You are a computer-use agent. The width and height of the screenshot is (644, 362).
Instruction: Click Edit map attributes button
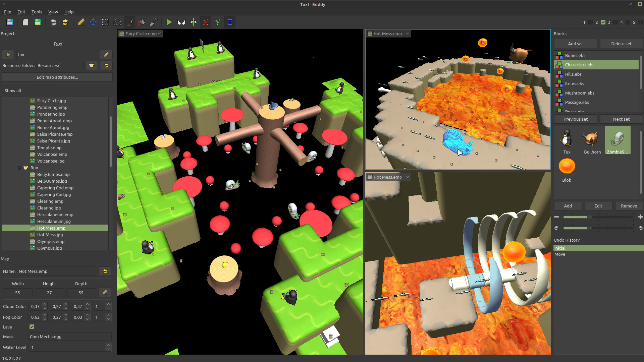[57, 77]
